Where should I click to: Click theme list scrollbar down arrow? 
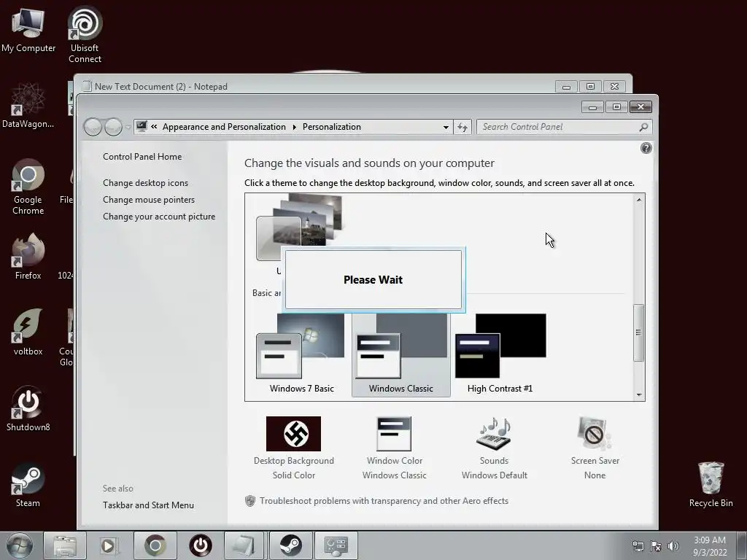point(639,394)
